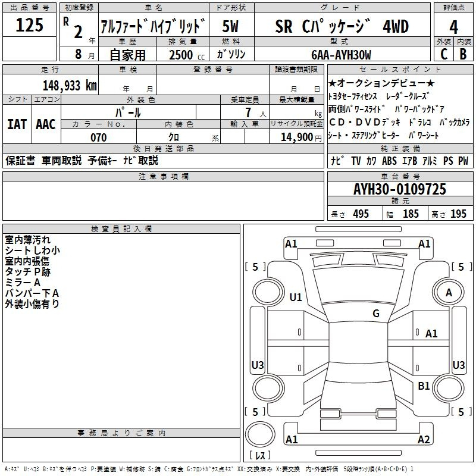
Task: Select the grade SR Cパッケージ 4WD
Action: tap(342, 26)
